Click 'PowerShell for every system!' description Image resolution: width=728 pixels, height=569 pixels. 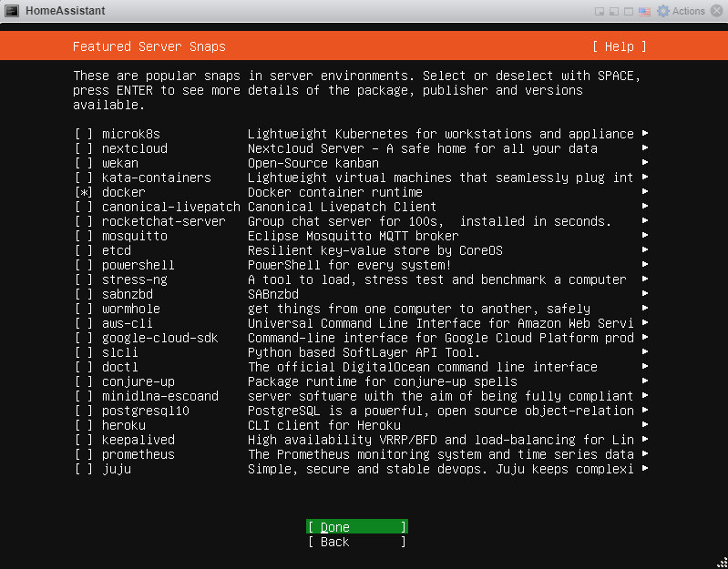point(350,265)
